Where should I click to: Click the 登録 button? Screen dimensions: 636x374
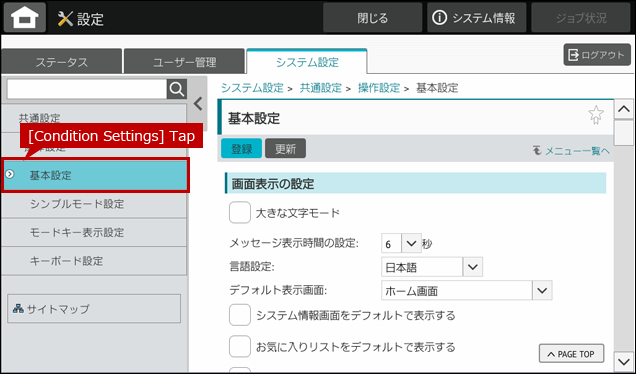click(241, 148)
